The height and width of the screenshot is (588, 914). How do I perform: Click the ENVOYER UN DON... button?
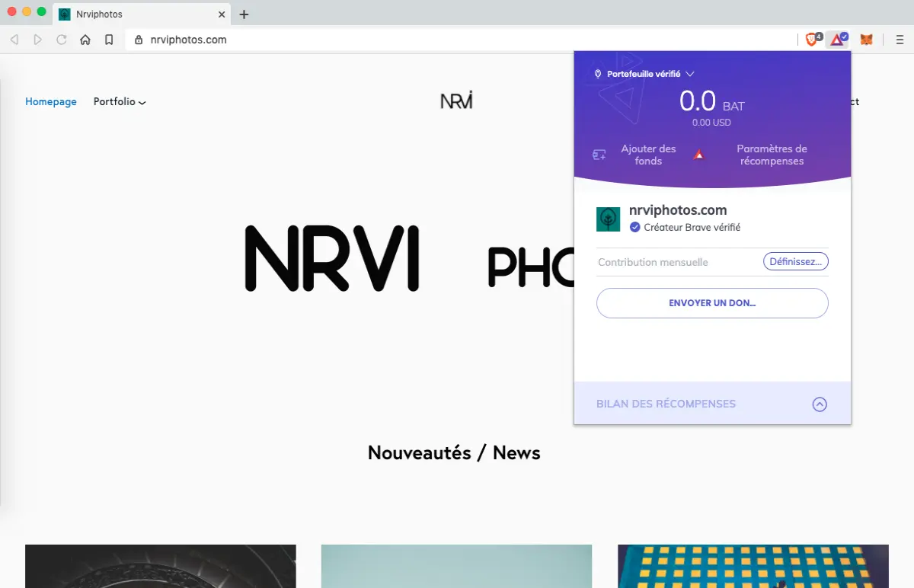tap(712, 303)
